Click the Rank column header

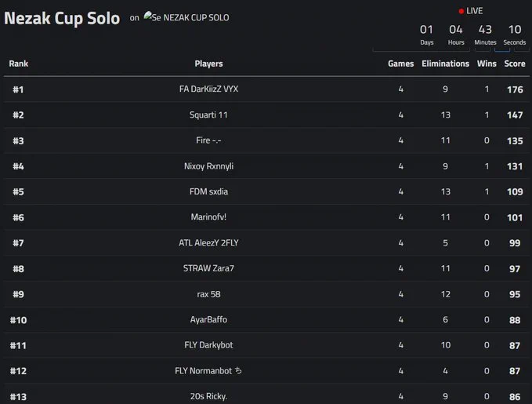(19, 64)
